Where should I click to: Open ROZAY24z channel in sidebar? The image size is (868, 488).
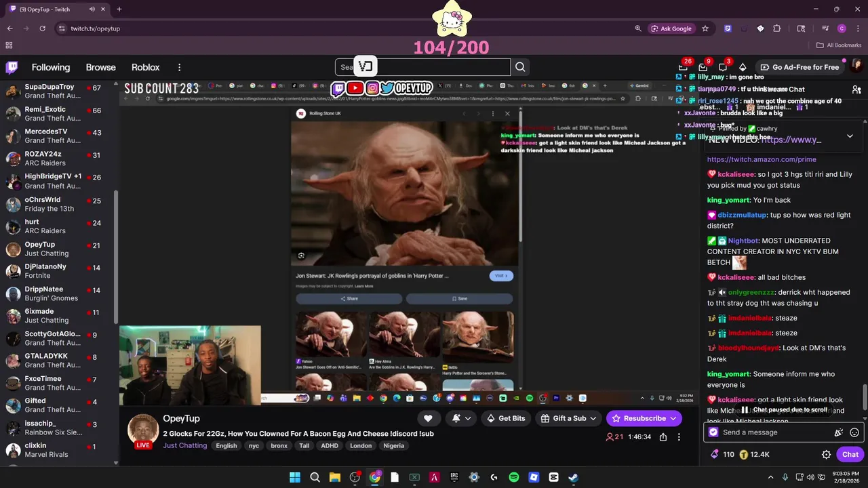click(x=58, y=159)
